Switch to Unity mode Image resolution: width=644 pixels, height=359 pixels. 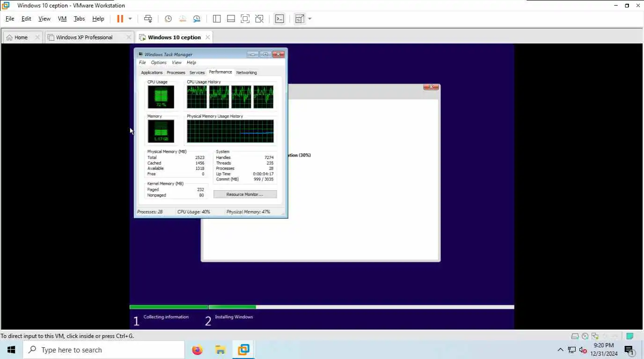259,19
